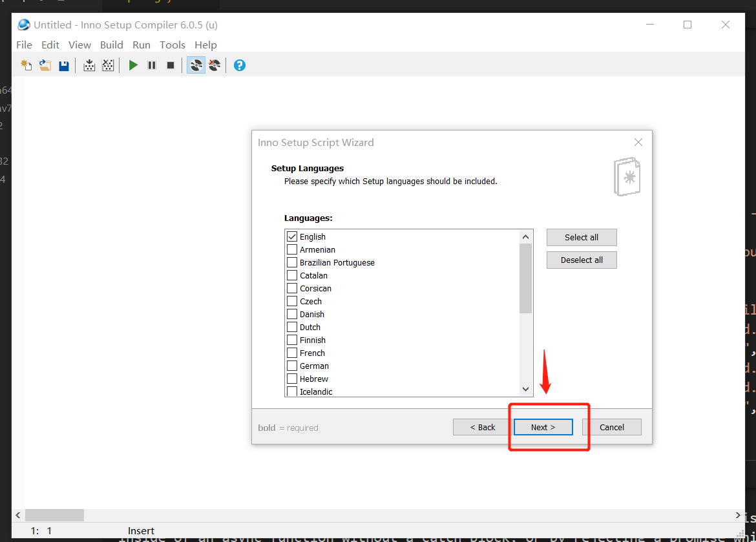Image resolution: width=756 pixels, height=542 pixels.
Task: Click the editor horizontal scroll left arrow
Action: tap(18, 515)
